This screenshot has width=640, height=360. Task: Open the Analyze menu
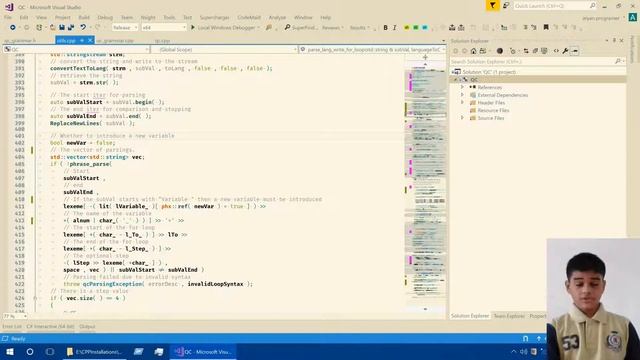(x=277, y=18)
